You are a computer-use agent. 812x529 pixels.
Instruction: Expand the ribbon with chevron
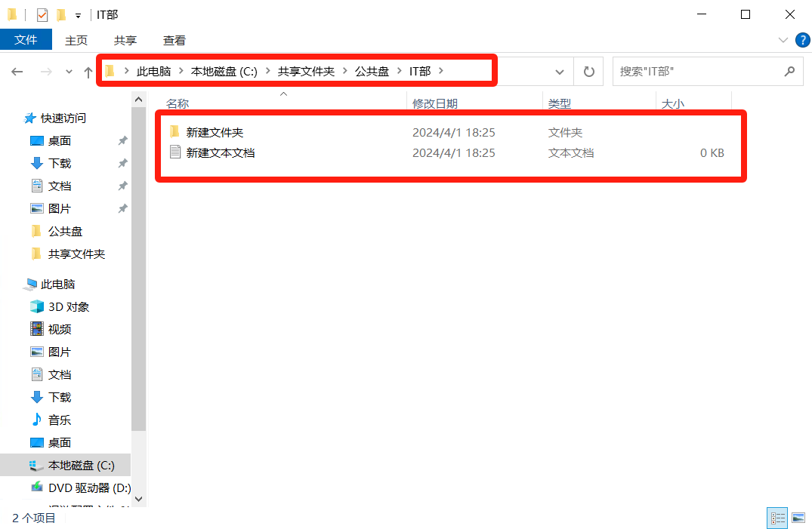coord(783,39)
